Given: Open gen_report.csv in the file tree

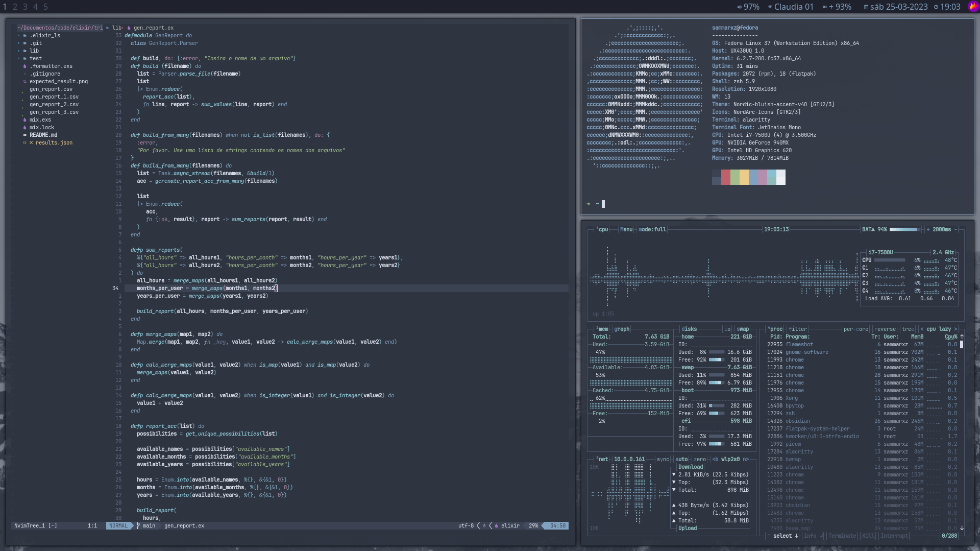Looking at the screenshot, I should tap(51, 89).
